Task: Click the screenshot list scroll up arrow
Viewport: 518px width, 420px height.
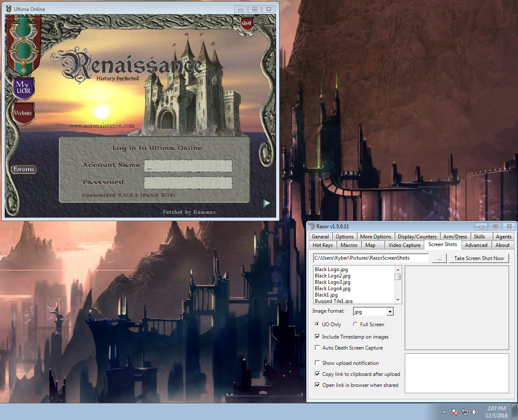Action: point(398,270)
